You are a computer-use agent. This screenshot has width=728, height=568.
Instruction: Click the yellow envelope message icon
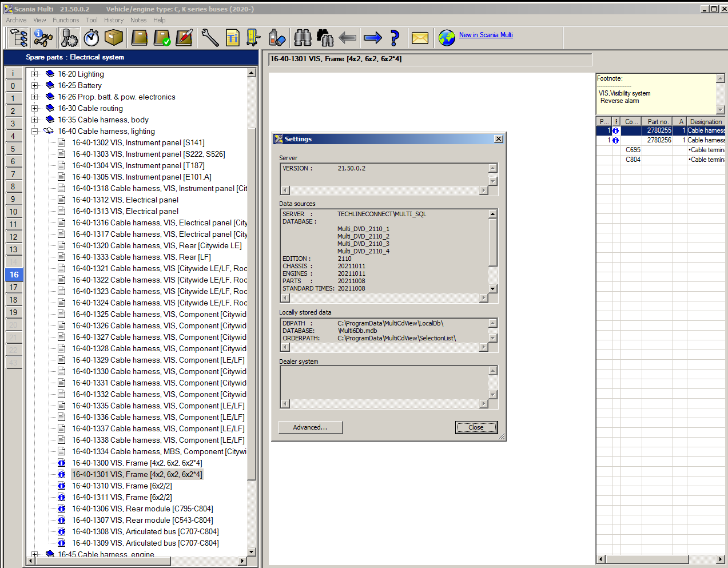pos(420,38)
